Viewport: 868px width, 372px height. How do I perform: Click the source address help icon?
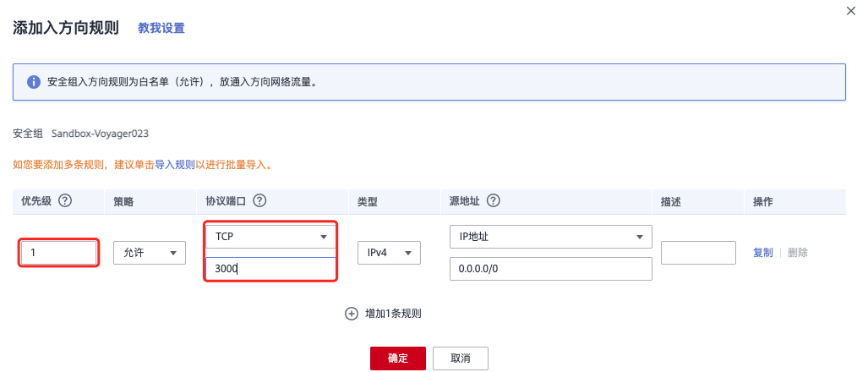click(x=494, y=201)
